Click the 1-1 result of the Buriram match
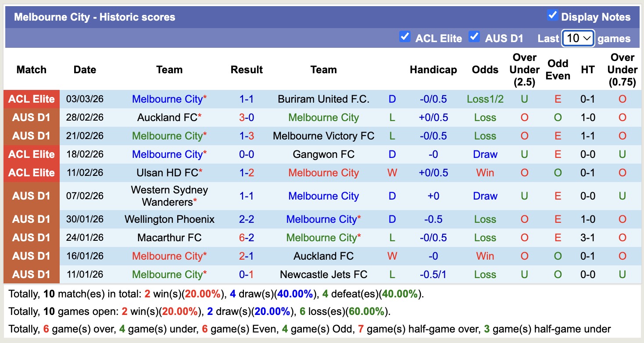Image resolution: width=644 pixels, height=343 pixels. coord(247,99)
